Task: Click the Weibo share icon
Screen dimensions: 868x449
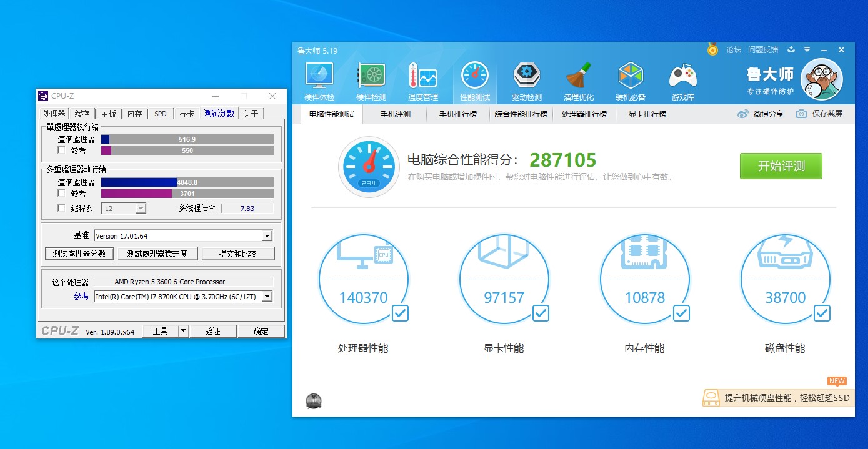Action: tap(743, 114)
